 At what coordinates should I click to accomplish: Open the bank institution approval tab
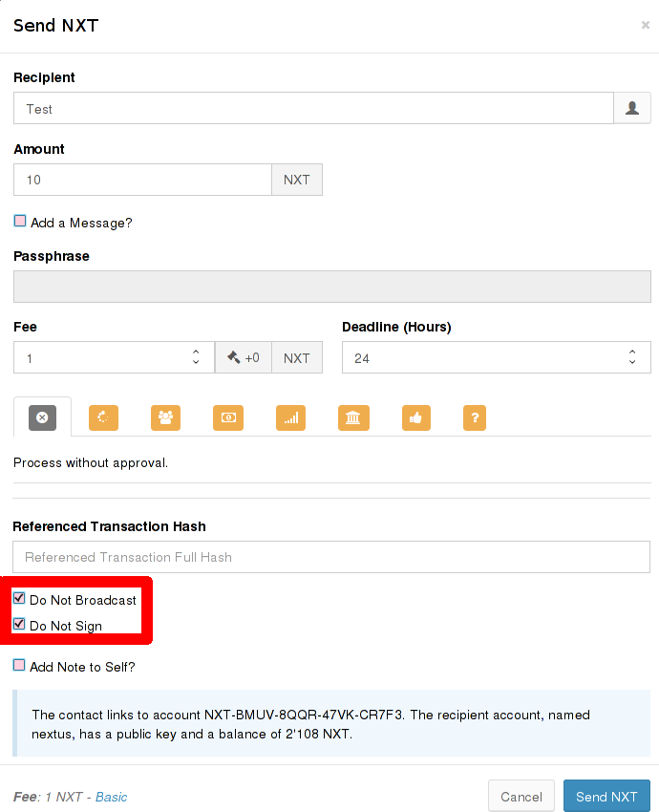[x=353, y=417]
